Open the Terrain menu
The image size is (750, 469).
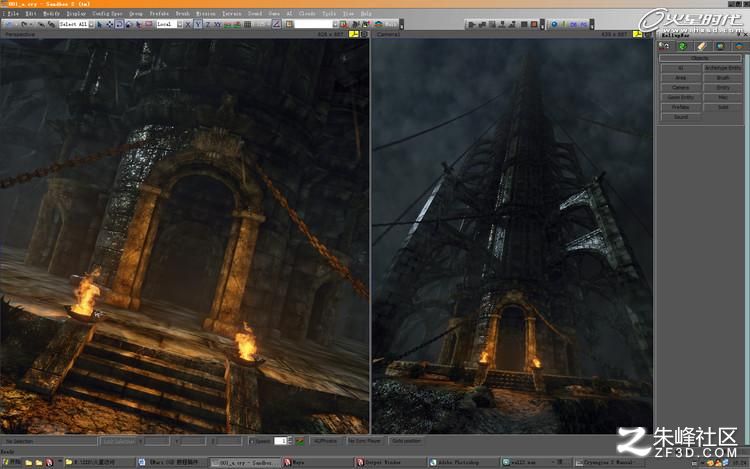click(232, 13)
